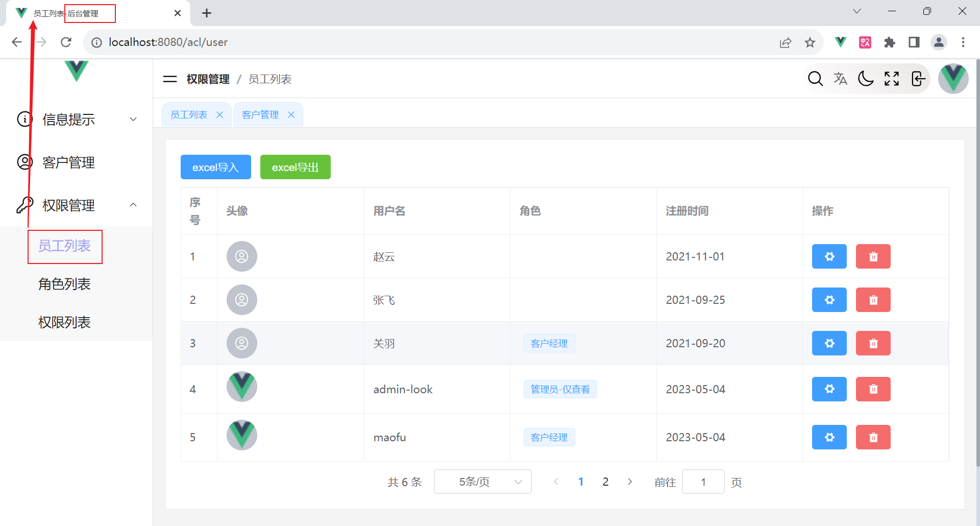Open the 5条/页 page size dropdown
This screenshot has width=980, height=526.
point(482,481)
